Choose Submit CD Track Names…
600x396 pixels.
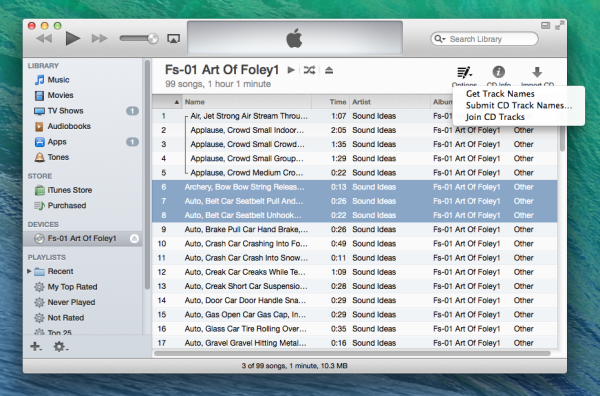(x=519, y=106)
